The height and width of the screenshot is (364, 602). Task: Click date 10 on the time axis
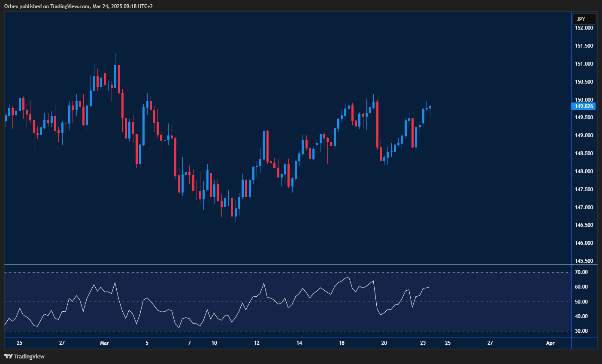coord(215,343)
